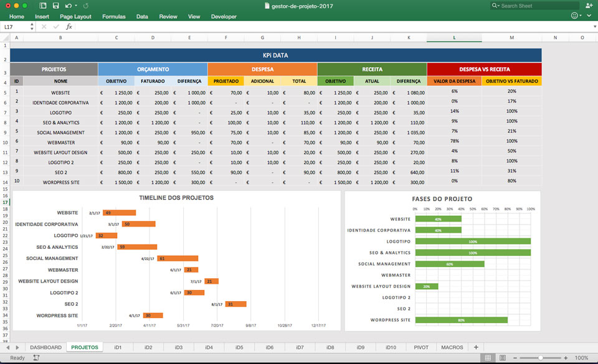Open Insert Function with the fx icon

point(69,27)
